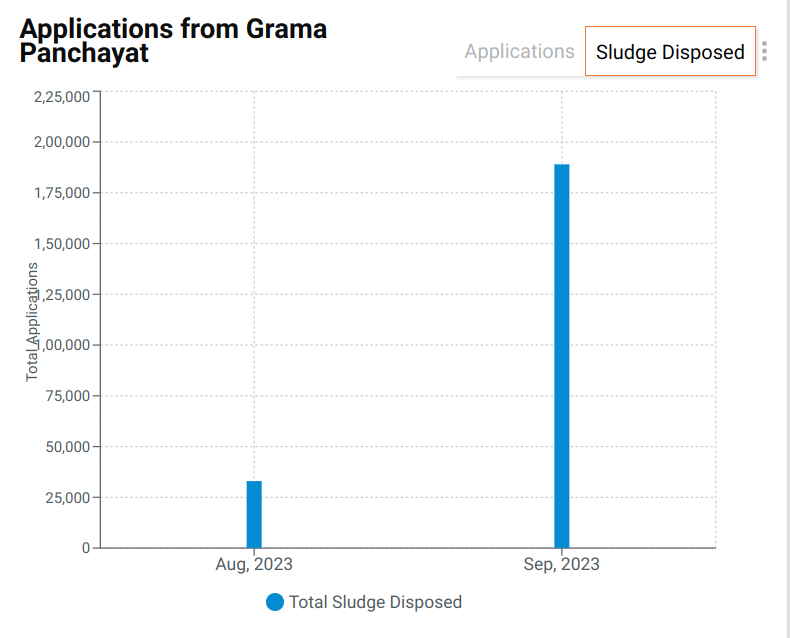The width and height of the screenshot is (790, 638).
Task: Open the three-dot chart options menu
Action: coord(764,52)
